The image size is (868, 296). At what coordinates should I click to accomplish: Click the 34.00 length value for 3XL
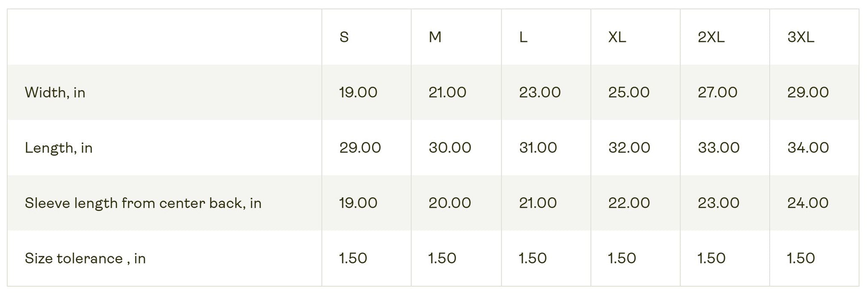pos(808,148)
